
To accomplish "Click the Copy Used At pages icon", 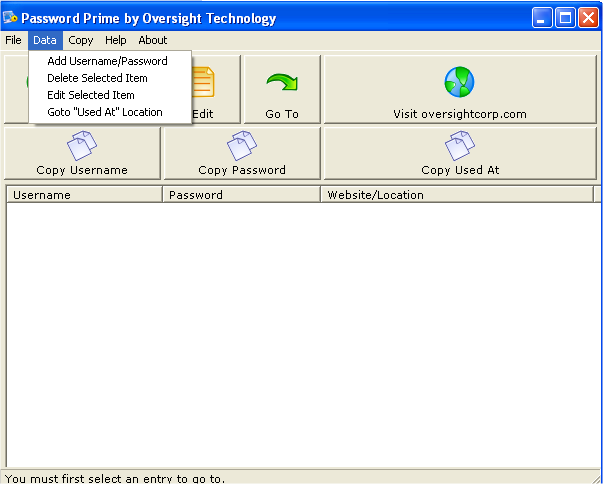I will [x=460, y=145].
